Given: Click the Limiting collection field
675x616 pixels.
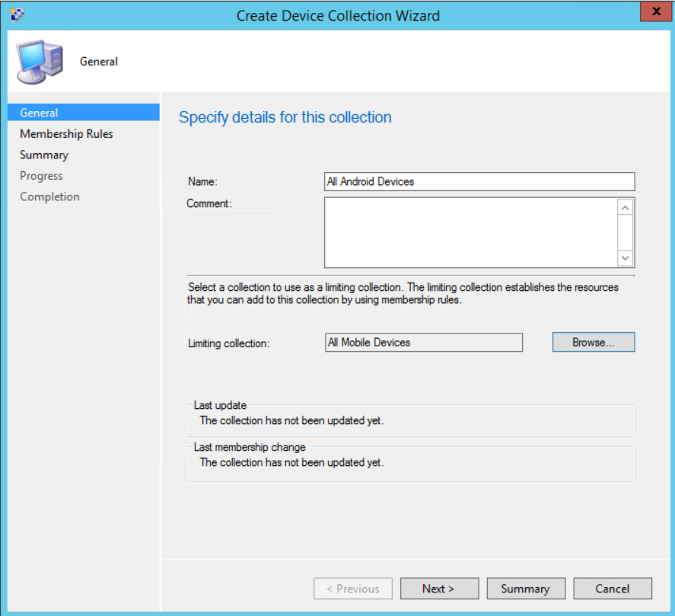Looking at the screenshot, I should (x=424, y=343).
